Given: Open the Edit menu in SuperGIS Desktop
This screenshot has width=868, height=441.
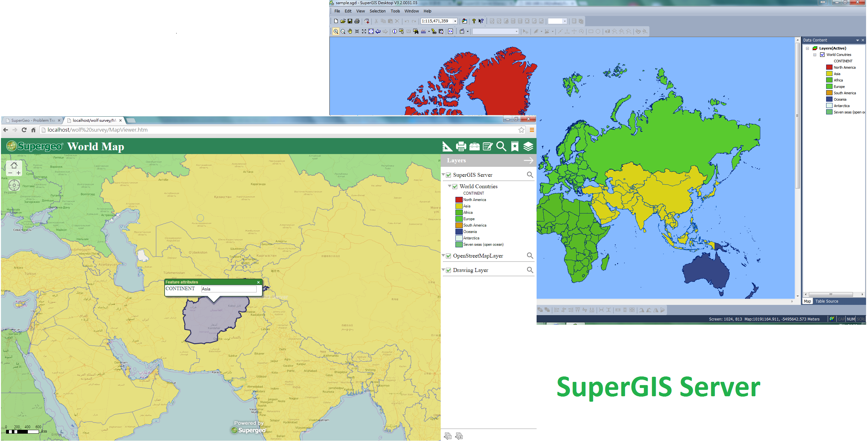Looking at the screenshot, I should pos(348,11).
